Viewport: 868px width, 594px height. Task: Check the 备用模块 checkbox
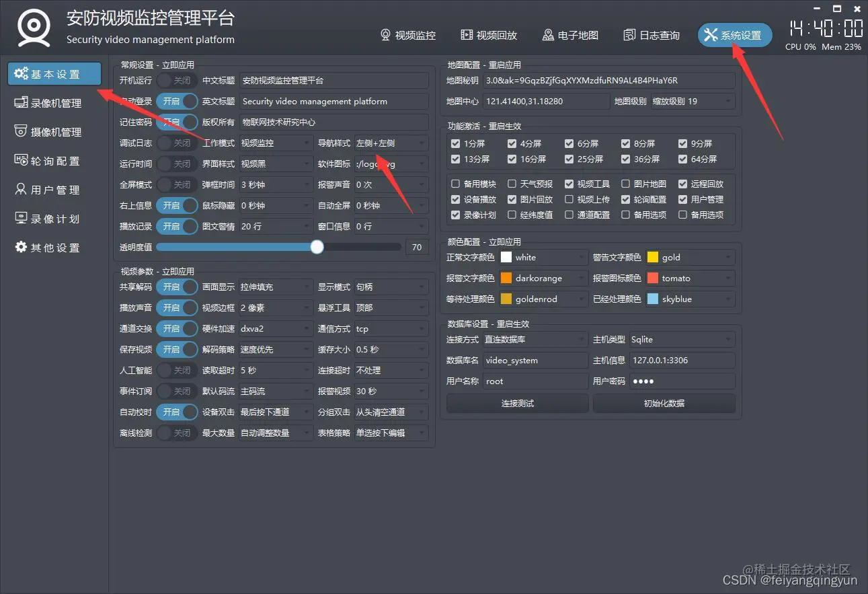456,184
